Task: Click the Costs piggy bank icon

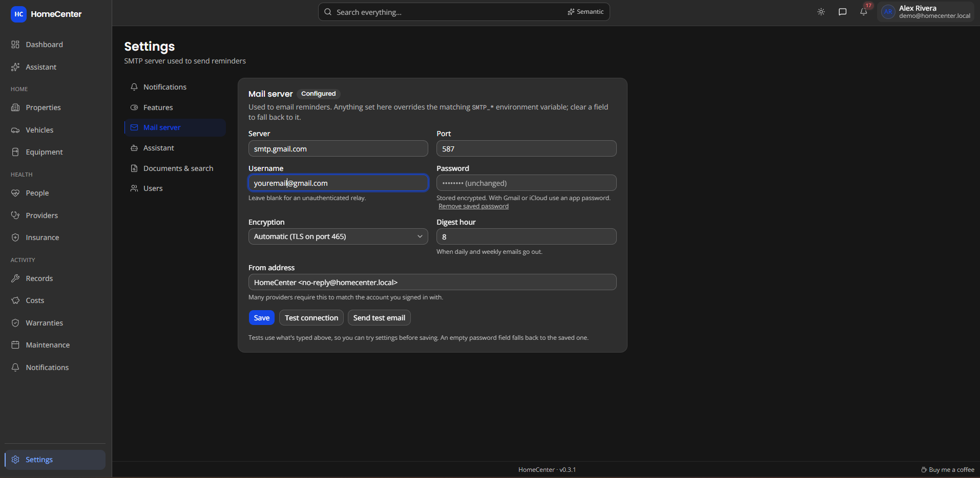Action: pos(15,300)
